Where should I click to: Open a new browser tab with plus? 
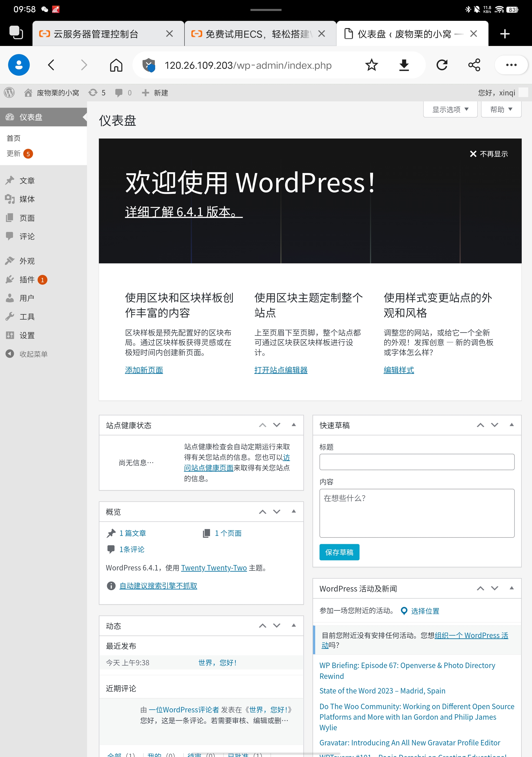(505, 34)
